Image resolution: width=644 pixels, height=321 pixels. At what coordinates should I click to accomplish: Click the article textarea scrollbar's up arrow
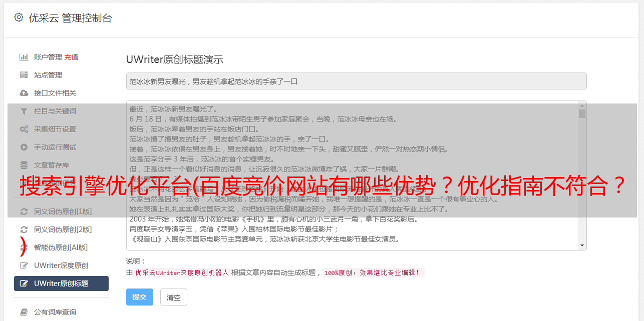[582, 105]
